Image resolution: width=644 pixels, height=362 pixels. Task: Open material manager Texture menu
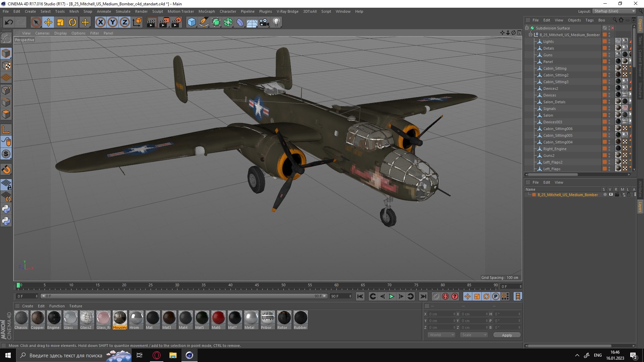coord(75,306)
